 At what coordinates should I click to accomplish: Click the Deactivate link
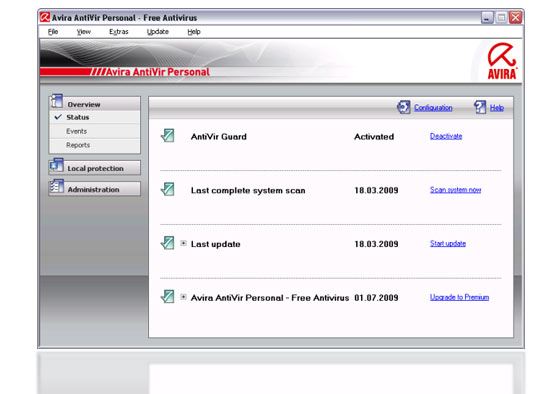pos(446,136)
